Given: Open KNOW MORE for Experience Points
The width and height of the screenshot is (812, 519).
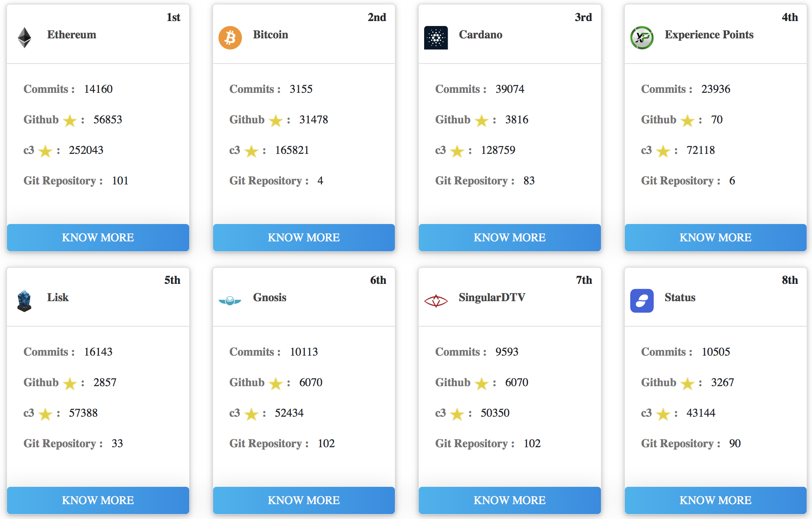Looking at the screenshot, I should pos(716,238).
